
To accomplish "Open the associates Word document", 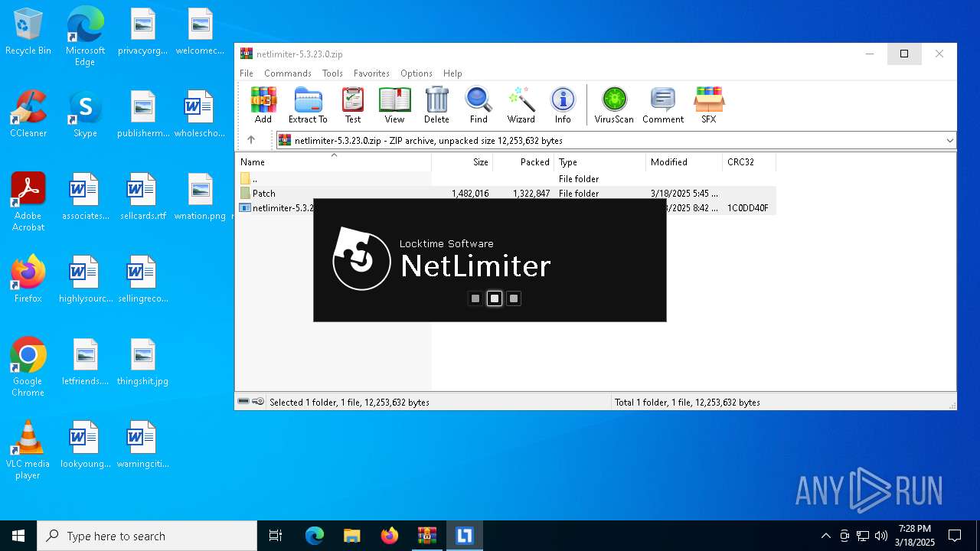I will [85, 197].
